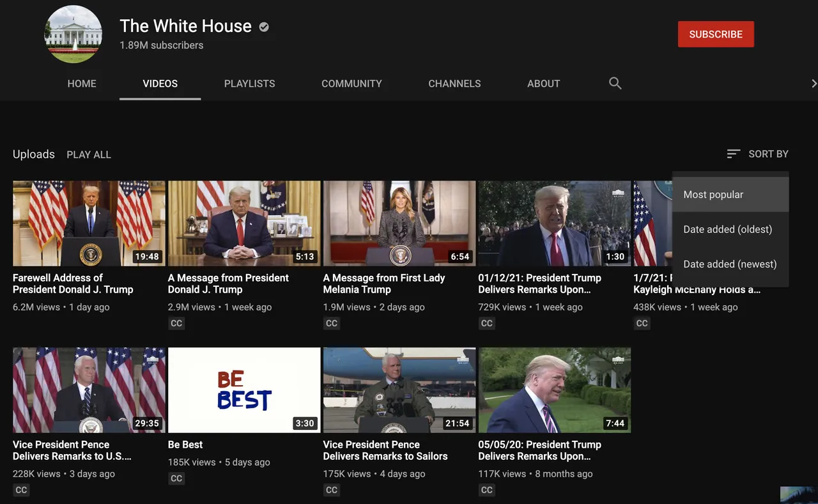
Task: Open Pence Remarks to U.S. thumbnail
Action: pyautogui.click(x=89, y=390)
